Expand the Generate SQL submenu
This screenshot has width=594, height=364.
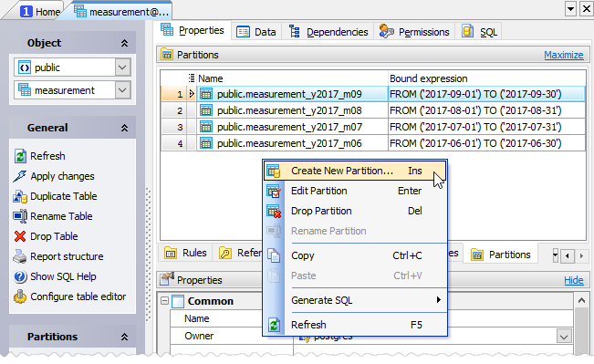point(438,300)
